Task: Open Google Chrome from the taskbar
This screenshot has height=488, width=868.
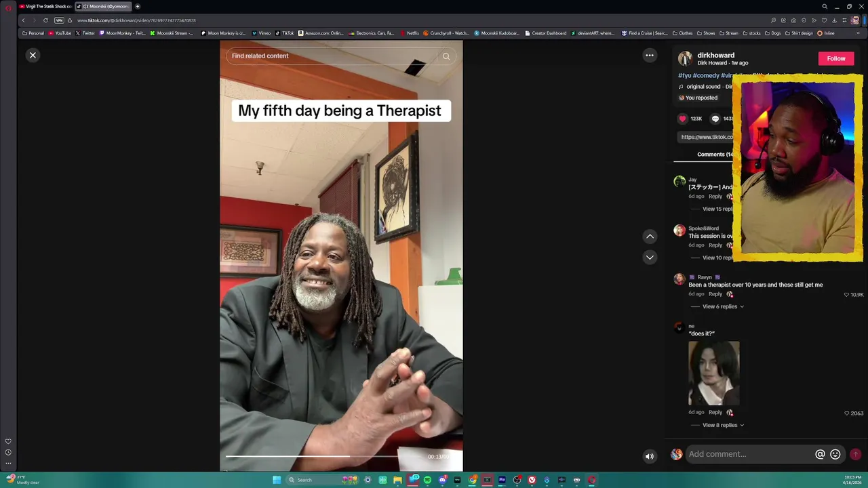Action: 472,480
